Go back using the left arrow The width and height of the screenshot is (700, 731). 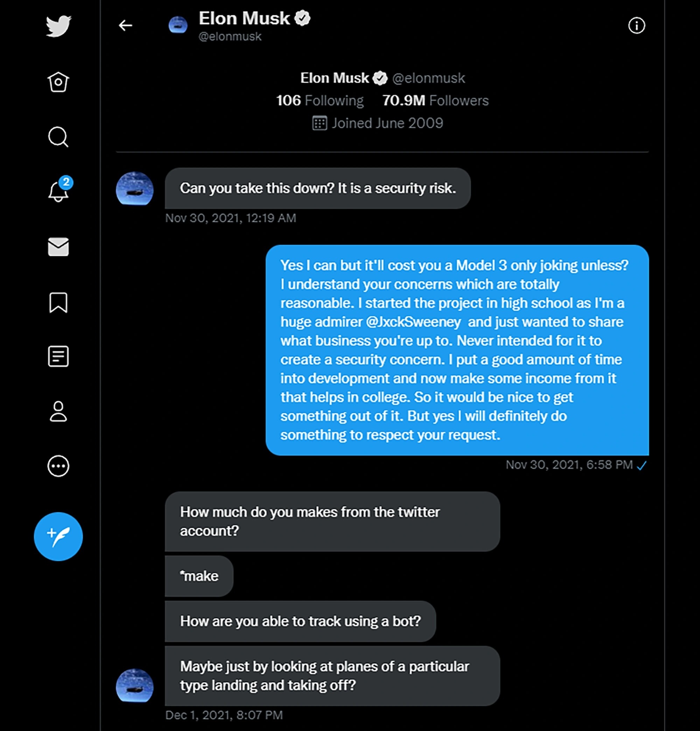pos(125,26)
